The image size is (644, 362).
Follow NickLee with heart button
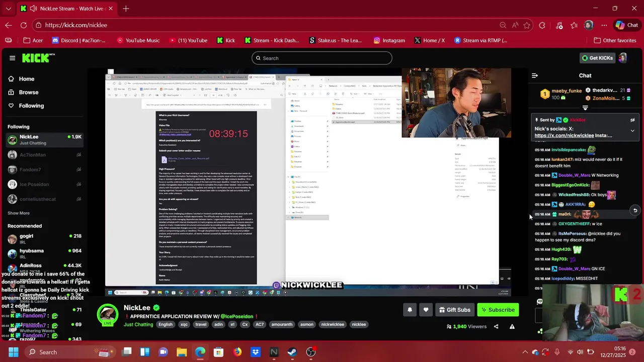tap(426, 310)
